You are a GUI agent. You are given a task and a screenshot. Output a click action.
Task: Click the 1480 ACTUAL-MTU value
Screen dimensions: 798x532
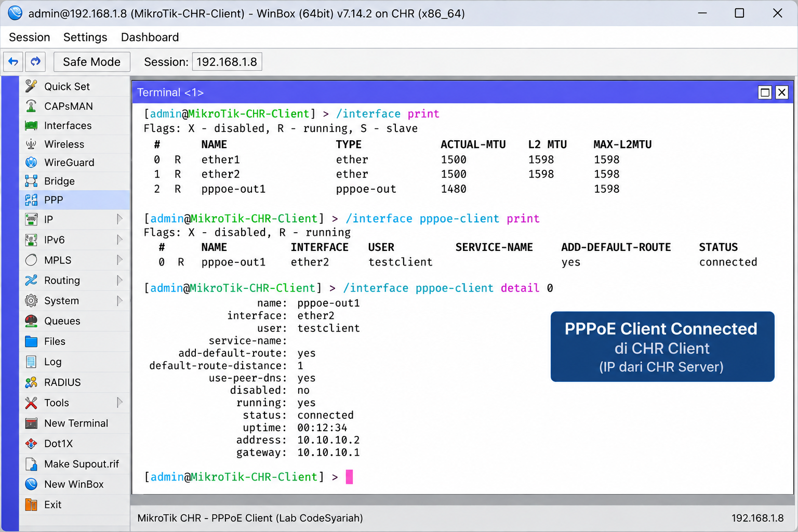454,189
